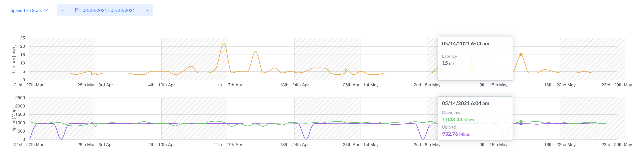Click the purple upload data point marker

coord(521,124)
